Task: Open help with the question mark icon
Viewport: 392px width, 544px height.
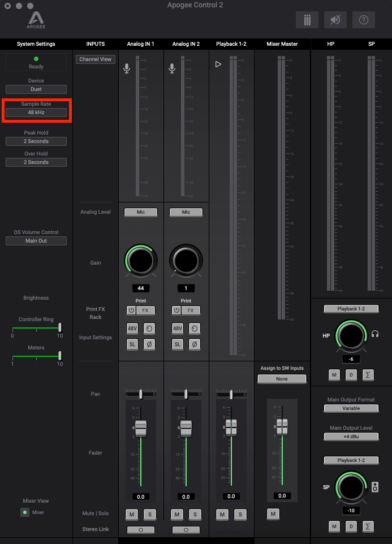Action: pos(364,20)
